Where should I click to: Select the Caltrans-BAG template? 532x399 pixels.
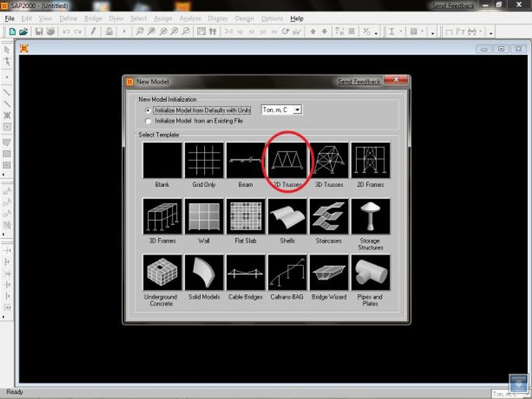287,273
